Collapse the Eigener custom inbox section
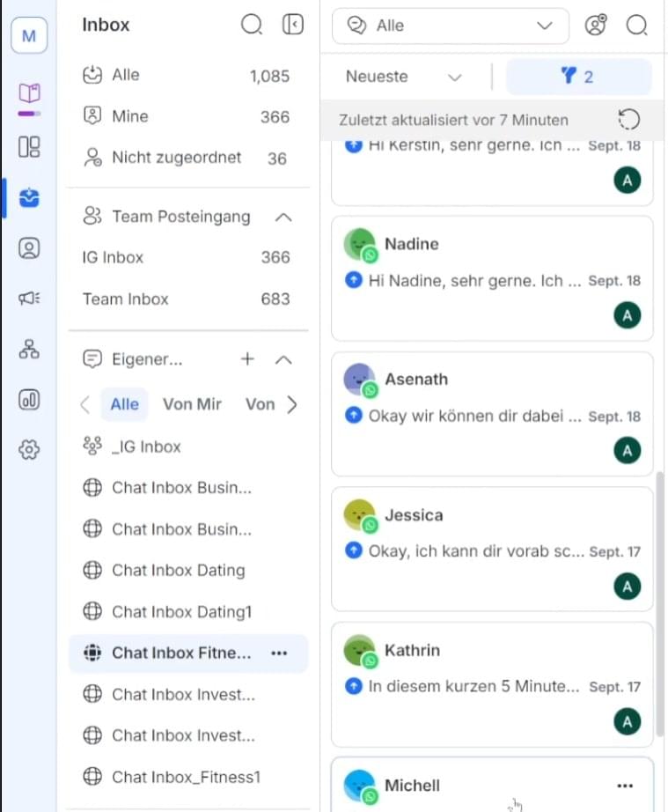The width and height of the screenshot is (668, 812). (x=283, y=359)
